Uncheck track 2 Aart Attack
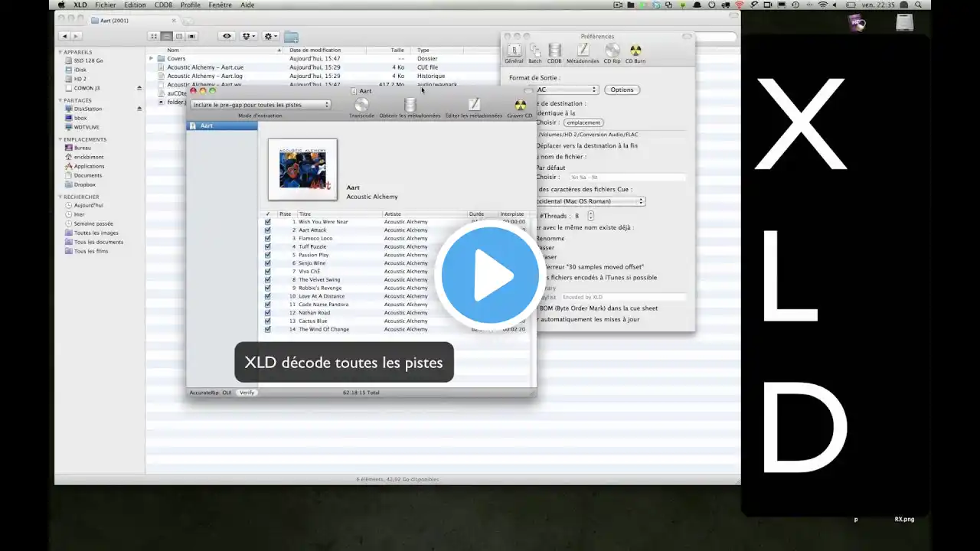Screen dimensions: 980x551 tap(268, 230)
